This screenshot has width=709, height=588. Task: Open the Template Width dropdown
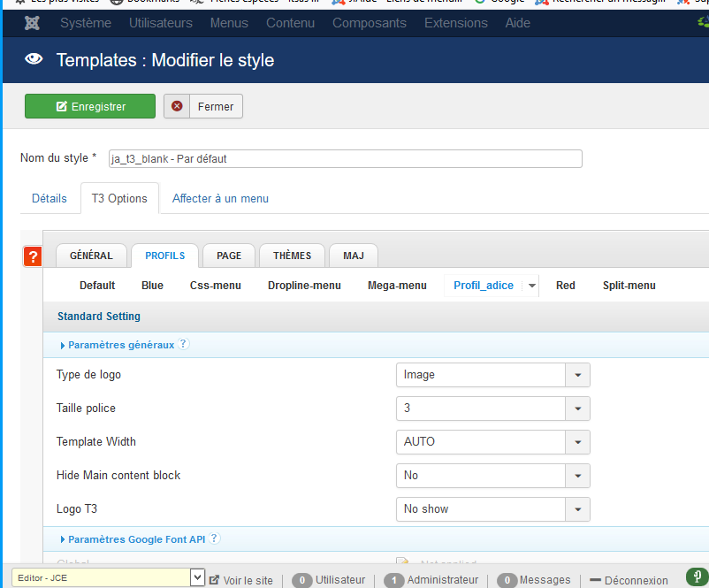(x=577, y=442)
